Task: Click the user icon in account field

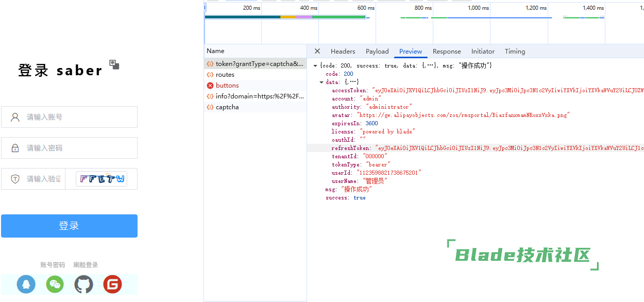Action: point(15,117)
